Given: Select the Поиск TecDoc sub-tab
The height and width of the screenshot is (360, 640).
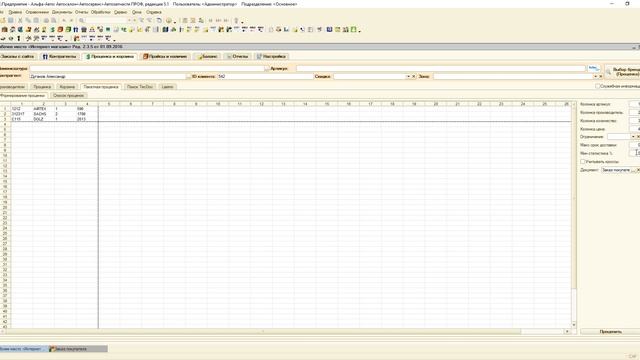Looking at the screenshot, I should point(140,87).
